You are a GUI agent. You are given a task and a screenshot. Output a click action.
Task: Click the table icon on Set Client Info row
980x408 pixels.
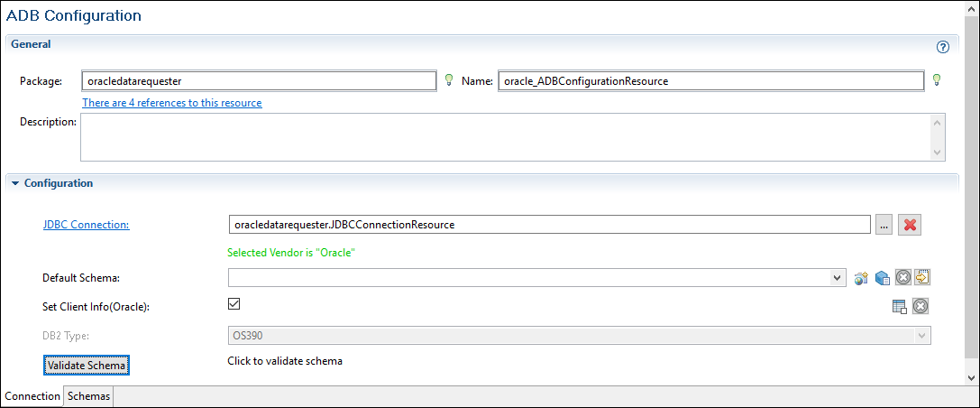(x=899, y=307)
